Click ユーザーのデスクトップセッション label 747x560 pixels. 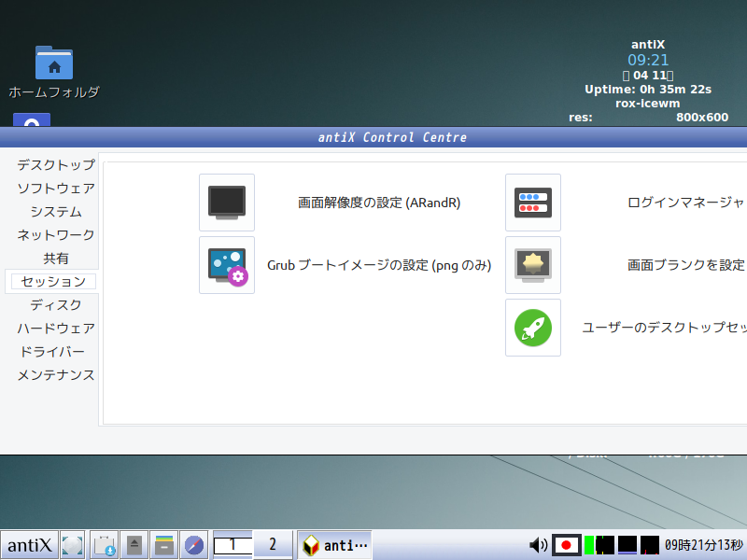click(x=665, y=328)
